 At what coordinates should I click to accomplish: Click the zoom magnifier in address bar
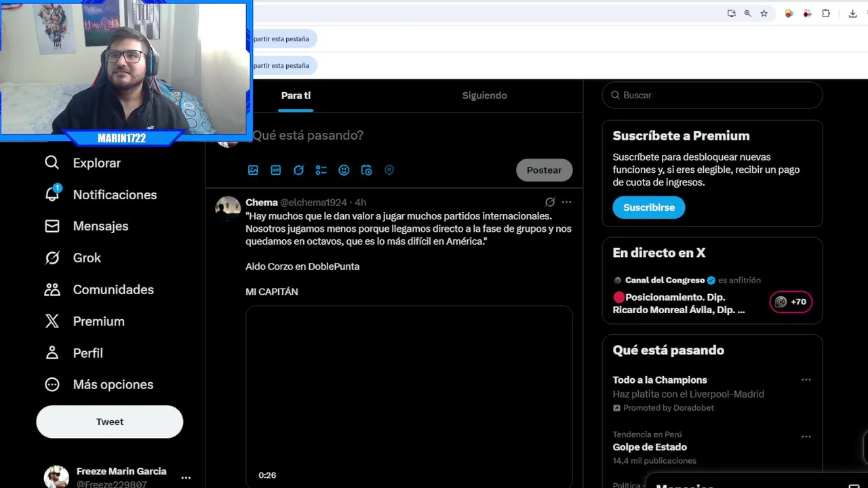point(747,13)
